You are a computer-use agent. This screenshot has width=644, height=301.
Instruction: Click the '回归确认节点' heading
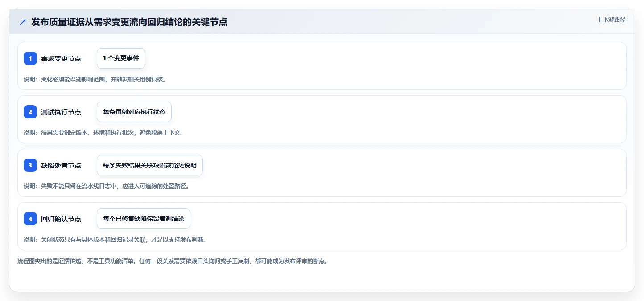click(x=61, y=219)
